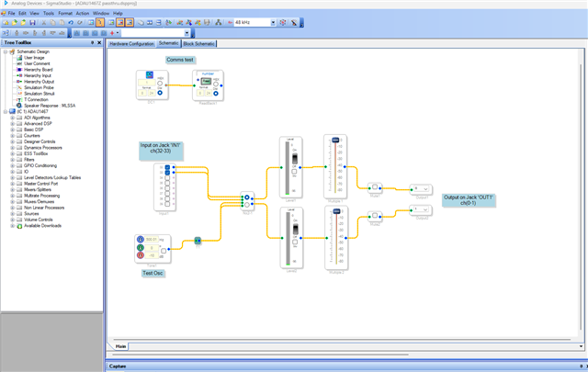Uncheck channel 33 on Input1 block
This screenshot has height=372, width=588.
[x=167, y=173]
